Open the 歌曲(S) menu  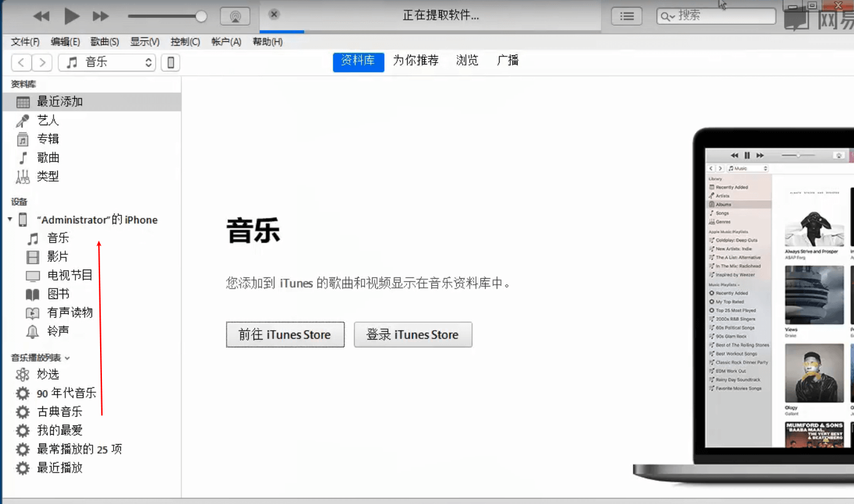coord(104,42)
